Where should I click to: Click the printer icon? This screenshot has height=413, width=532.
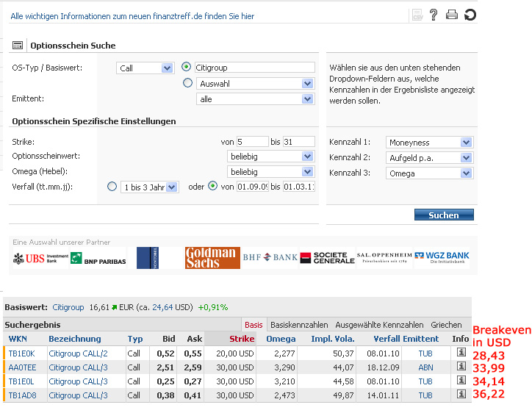[452, 15]
